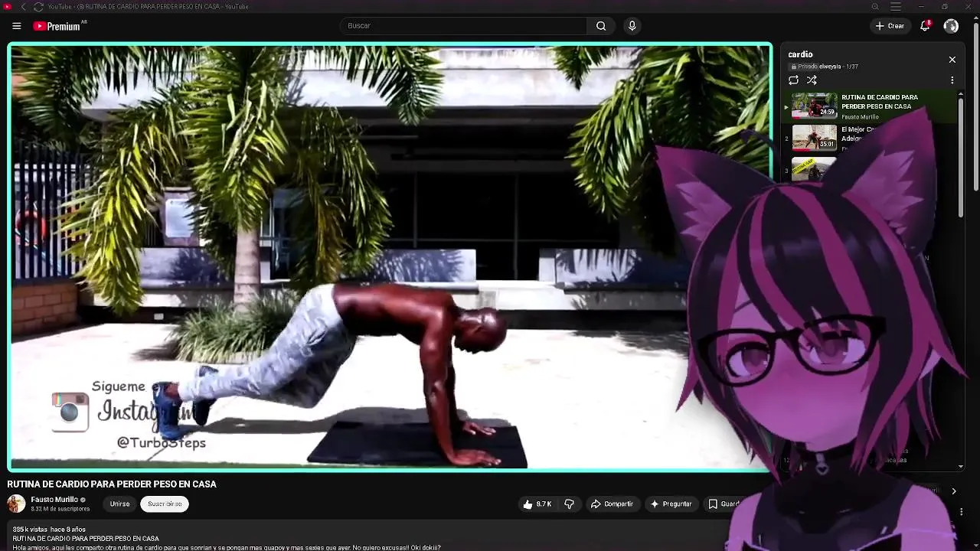Click the Preguntar ask button
Screen dimensions: 980x551
pyautogui.click(x=671, y=504)
